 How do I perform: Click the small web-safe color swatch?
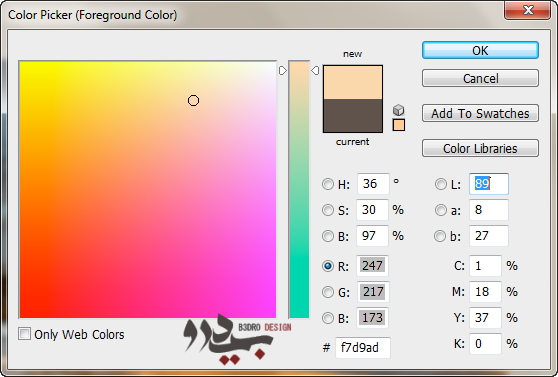click(x=399, y=125)
